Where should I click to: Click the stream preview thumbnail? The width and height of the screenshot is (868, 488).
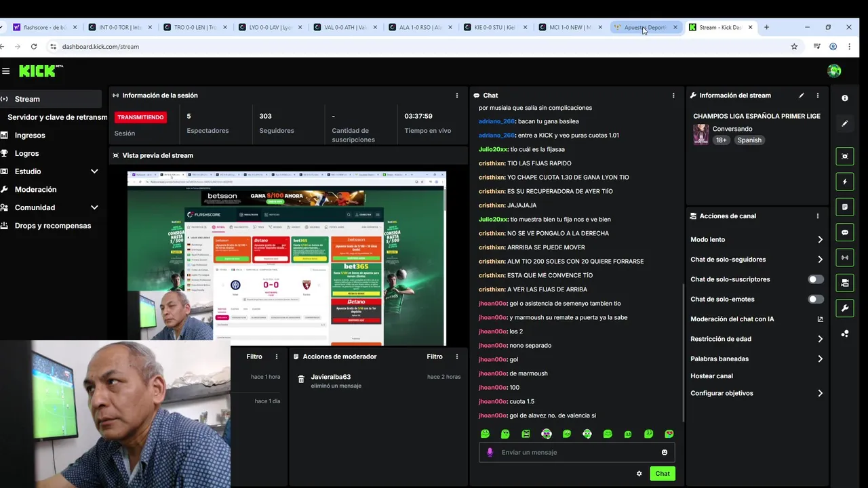287,258
